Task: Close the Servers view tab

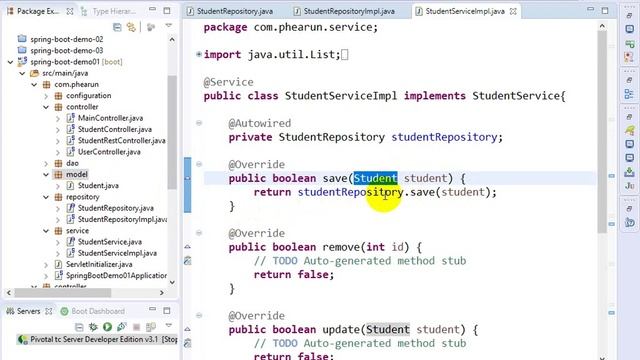Action: pyautogui.click(x=49, y=311)
